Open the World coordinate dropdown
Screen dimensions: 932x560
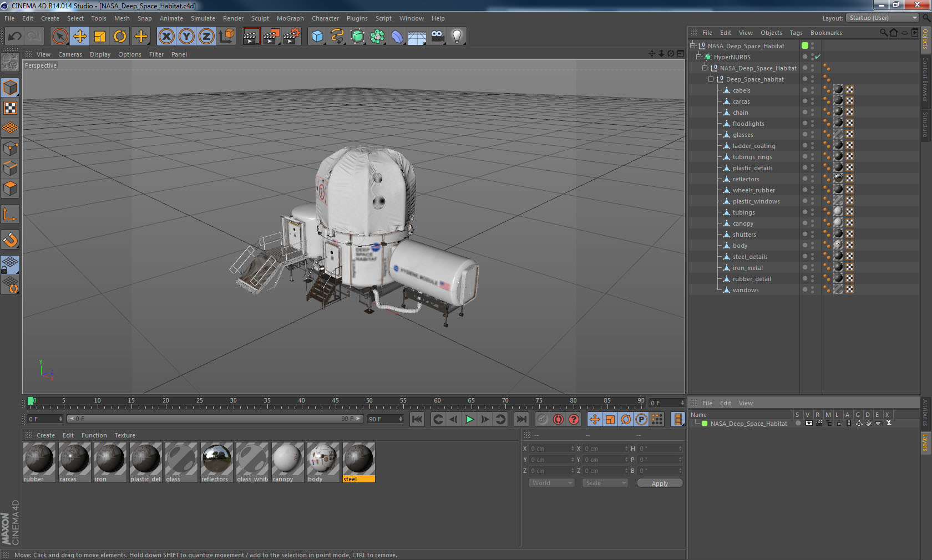[x=551, y=483]
